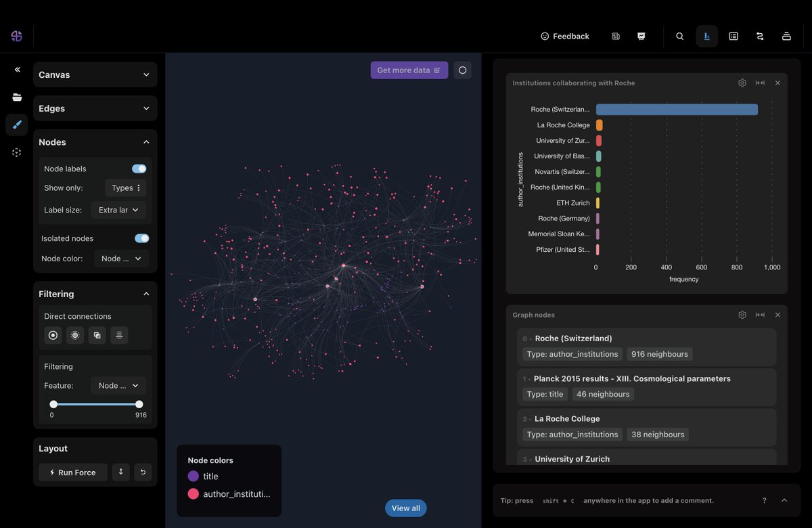This screenshot has height=528, width=812.
Task: Click the pink author_institutions color swatch
Action: [x=194, y=493]
